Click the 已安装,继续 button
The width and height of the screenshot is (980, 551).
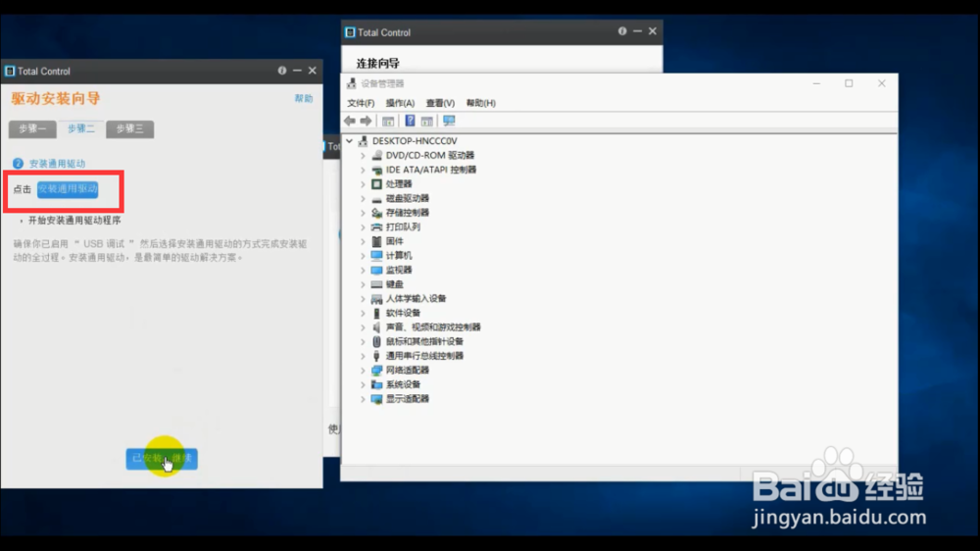(162, 459)
